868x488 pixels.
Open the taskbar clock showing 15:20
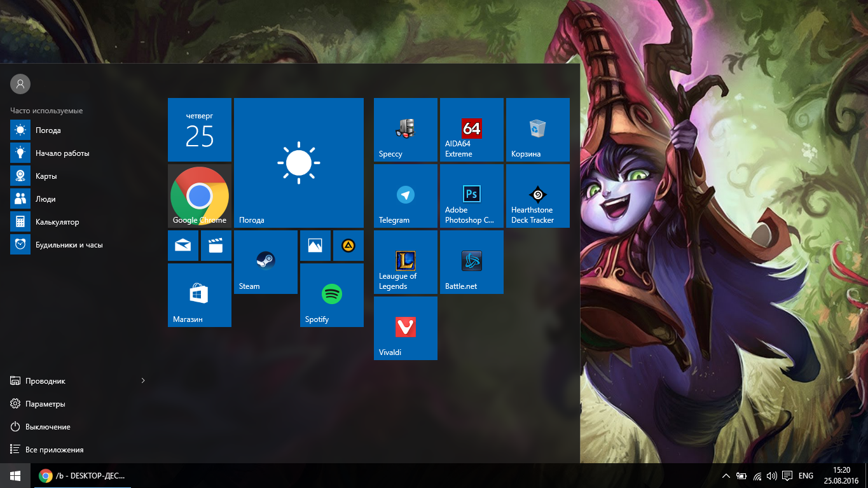[x=841, y=475]
